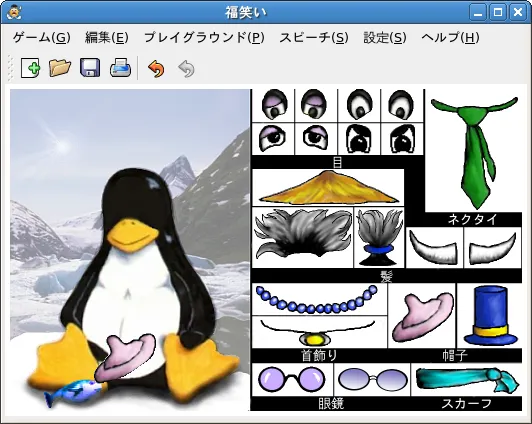The image size is (532, 424).
Task: Save with the floppy disk icon
Action: (x=90, y=68)
